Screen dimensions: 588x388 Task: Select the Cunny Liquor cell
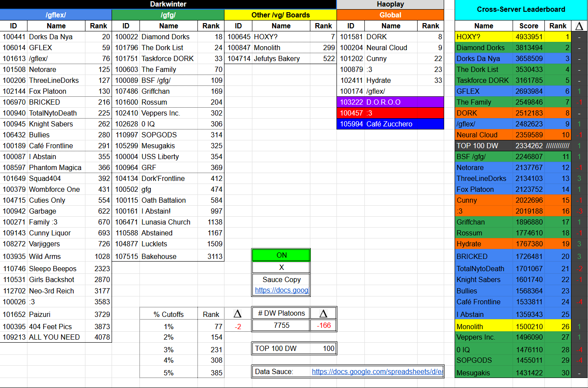point(56,233)
